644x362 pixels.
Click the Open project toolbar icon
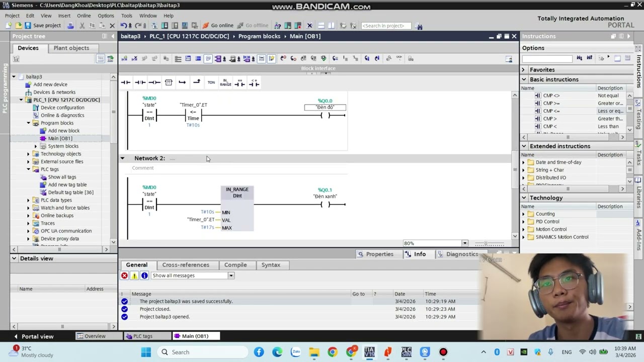18,26
